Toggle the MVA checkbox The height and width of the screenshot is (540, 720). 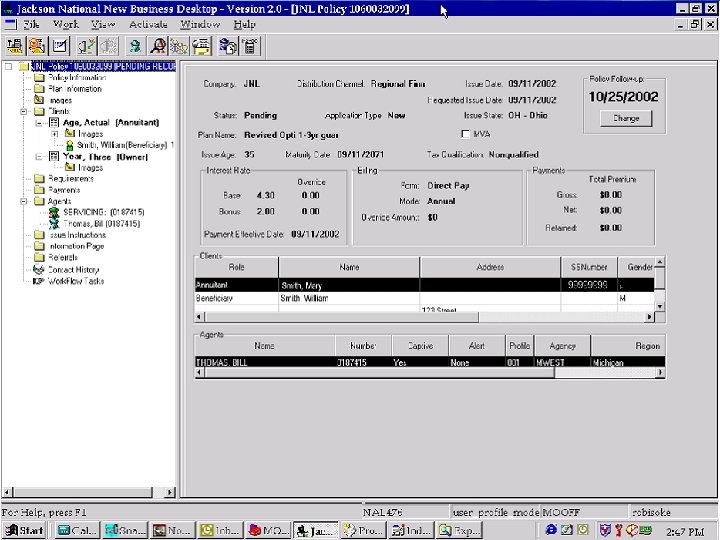(x=466, y=133)
